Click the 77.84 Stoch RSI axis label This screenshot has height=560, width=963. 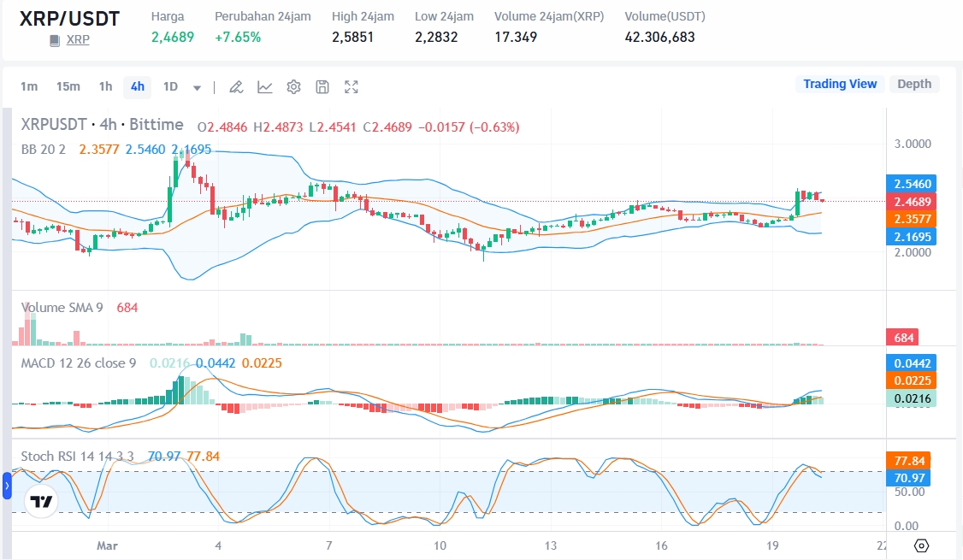(x=908, y=461)
